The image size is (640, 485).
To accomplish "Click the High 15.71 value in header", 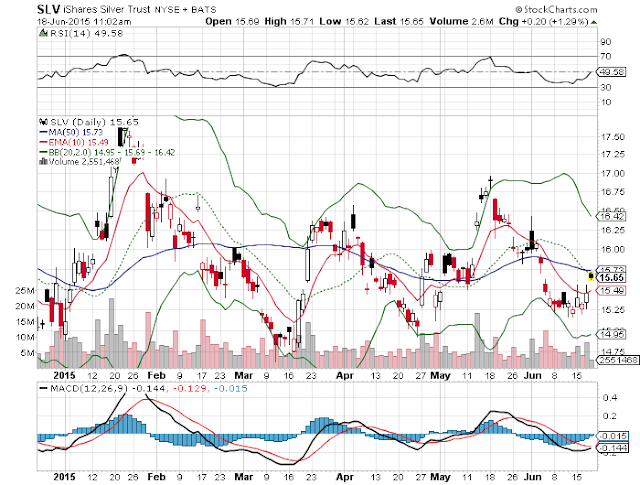I will [x=289, y=21].
